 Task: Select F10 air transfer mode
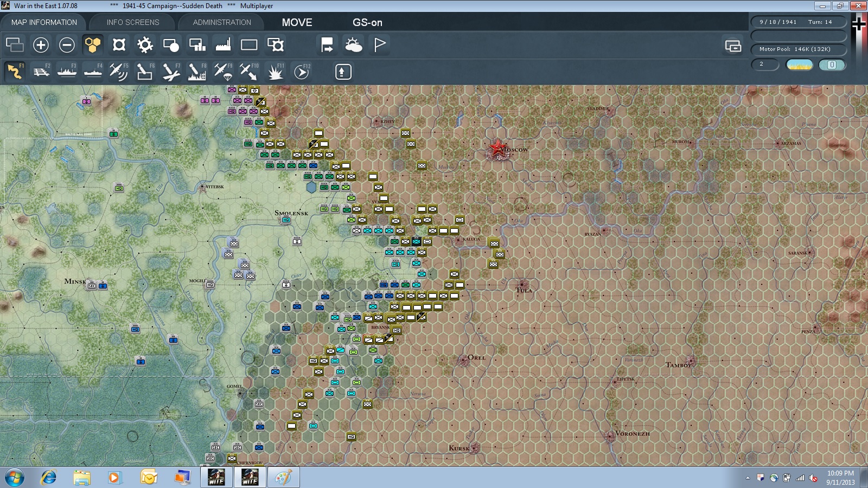(249, 71)
